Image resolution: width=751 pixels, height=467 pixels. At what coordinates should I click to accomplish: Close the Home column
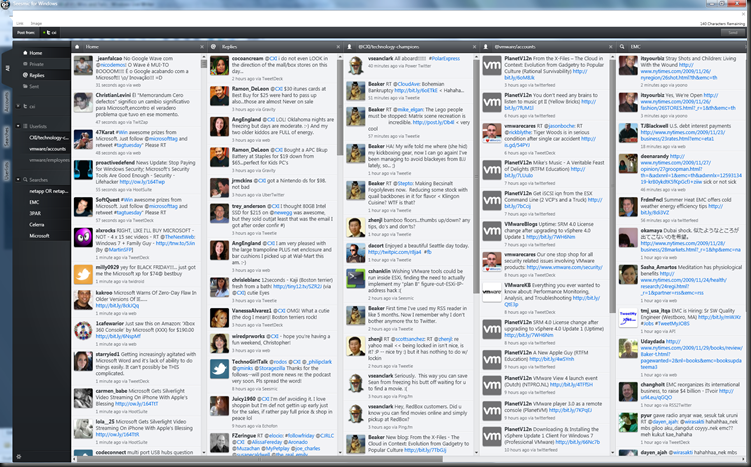coord(202,47)
